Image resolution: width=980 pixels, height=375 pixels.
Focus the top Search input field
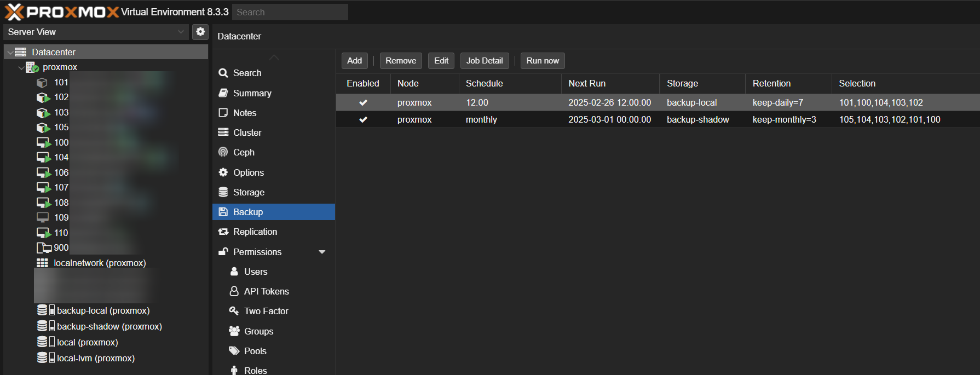pos(290,12)
